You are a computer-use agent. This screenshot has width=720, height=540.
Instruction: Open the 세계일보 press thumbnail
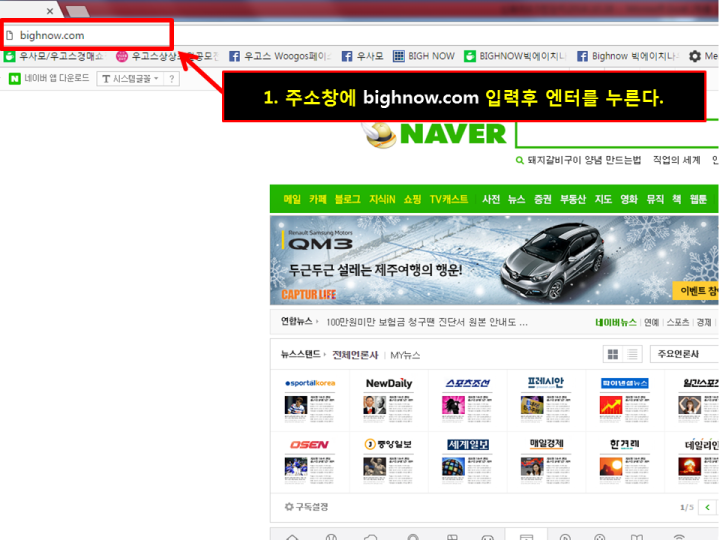467,461
